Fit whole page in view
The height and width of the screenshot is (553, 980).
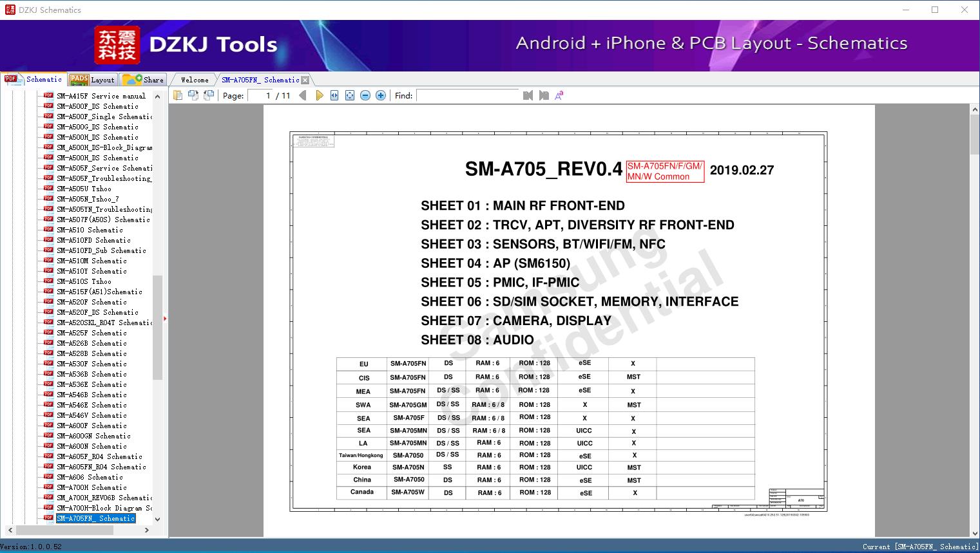pos(350,95)
